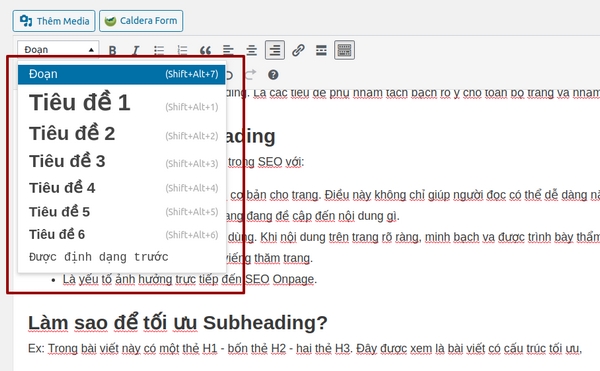
Task: Click the text SEO Onpage in bullet
Action: click(280, 279)
